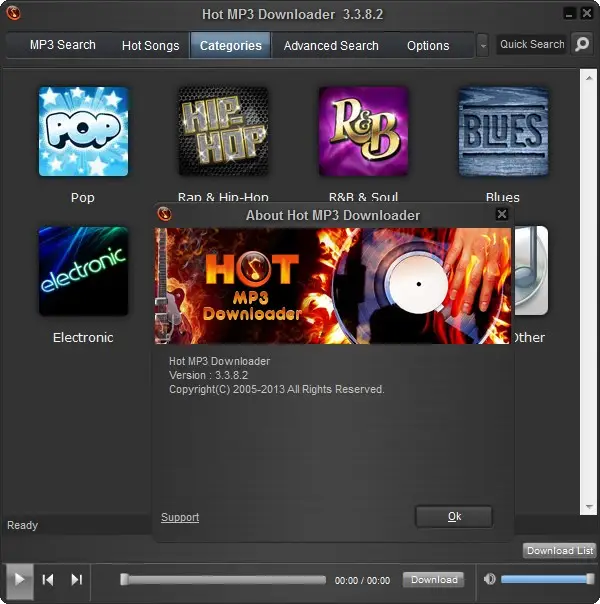Click the Pop category label
Viewport: 600px width, 604px height.
pyautogui.click(x=83, y=197)
